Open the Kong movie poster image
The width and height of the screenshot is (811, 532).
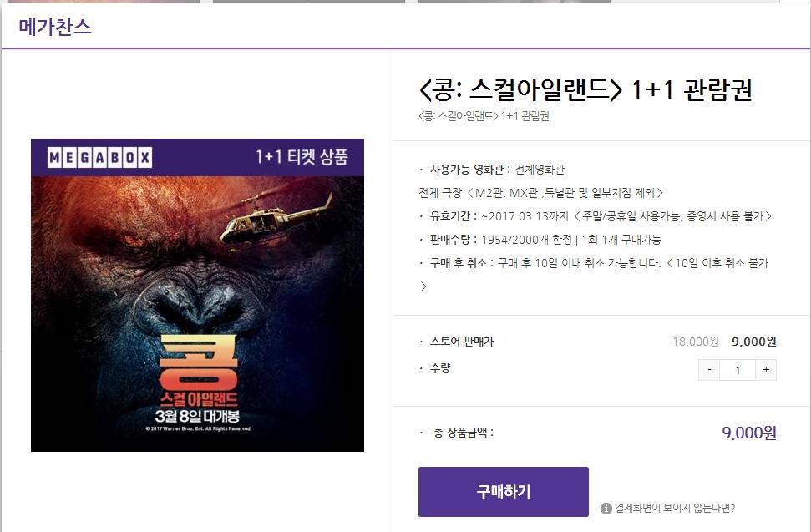coord(198,295)
